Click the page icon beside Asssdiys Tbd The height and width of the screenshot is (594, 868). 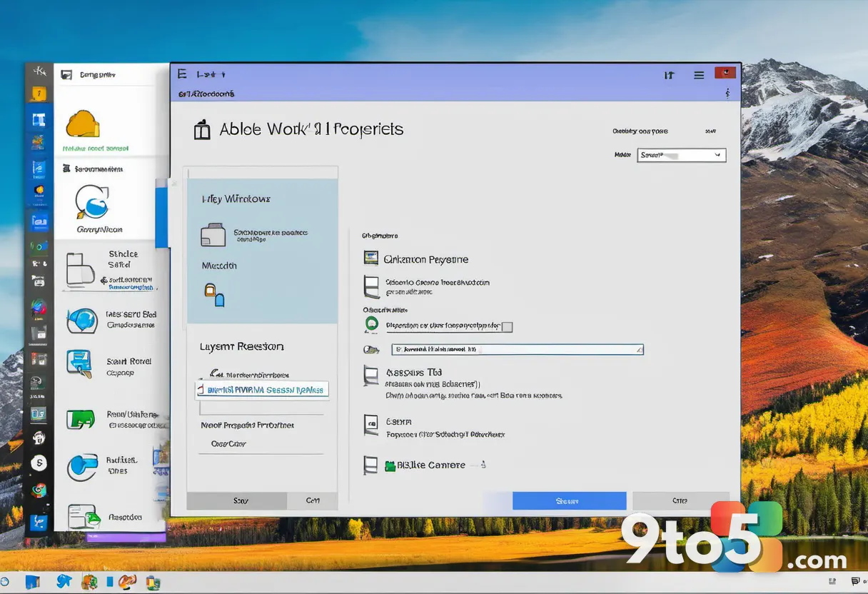(x=370, y=376)
